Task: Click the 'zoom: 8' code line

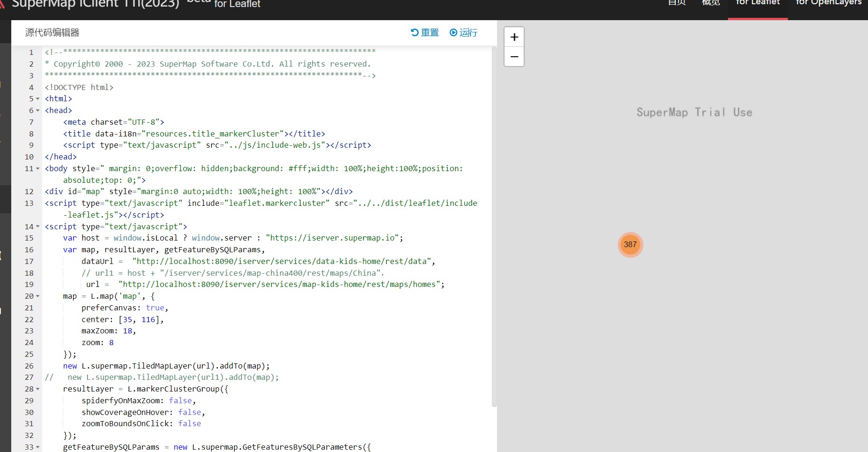Action: (x=97, y=342)
